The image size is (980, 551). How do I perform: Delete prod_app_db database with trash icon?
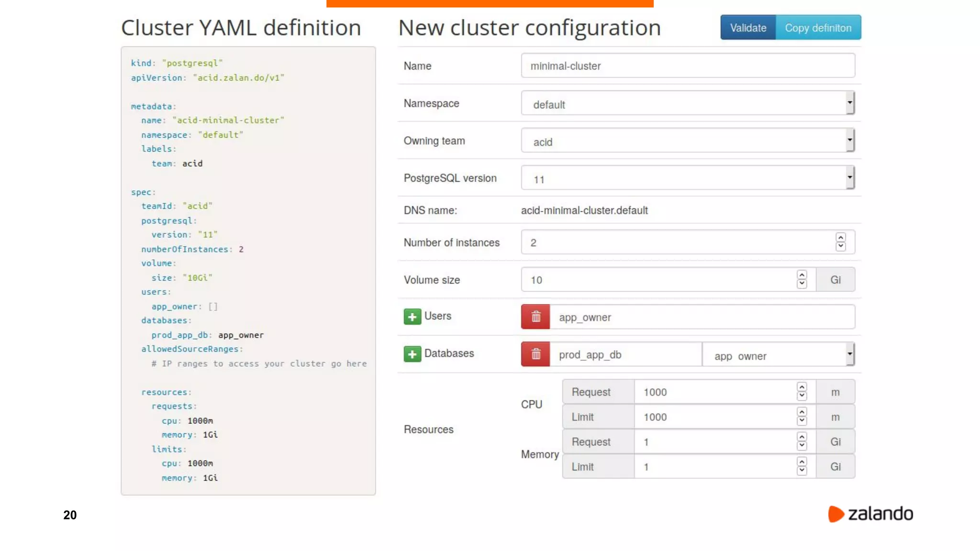click(535, 354)
